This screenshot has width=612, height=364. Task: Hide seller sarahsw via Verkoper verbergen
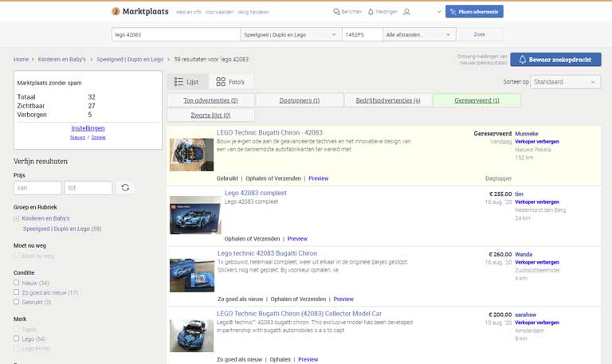coord(537,323)
